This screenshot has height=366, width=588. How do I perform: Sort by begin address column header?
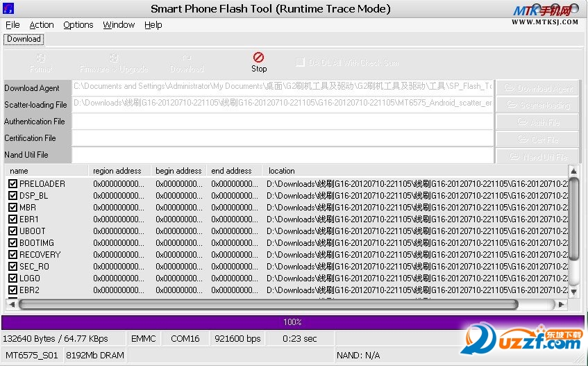coord(178,171)
